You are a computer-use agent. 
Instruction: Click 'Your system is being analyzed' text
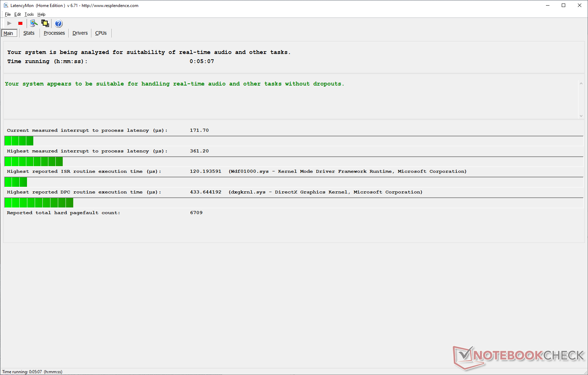149,52
